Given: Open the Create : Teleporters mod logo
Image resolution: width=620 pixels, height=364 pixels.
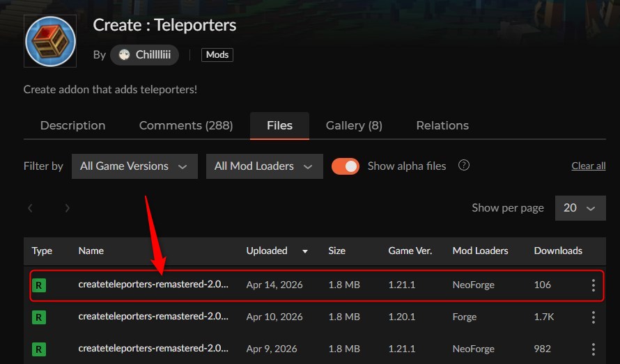Looking at the screenshot, I should tap(50, 41).
